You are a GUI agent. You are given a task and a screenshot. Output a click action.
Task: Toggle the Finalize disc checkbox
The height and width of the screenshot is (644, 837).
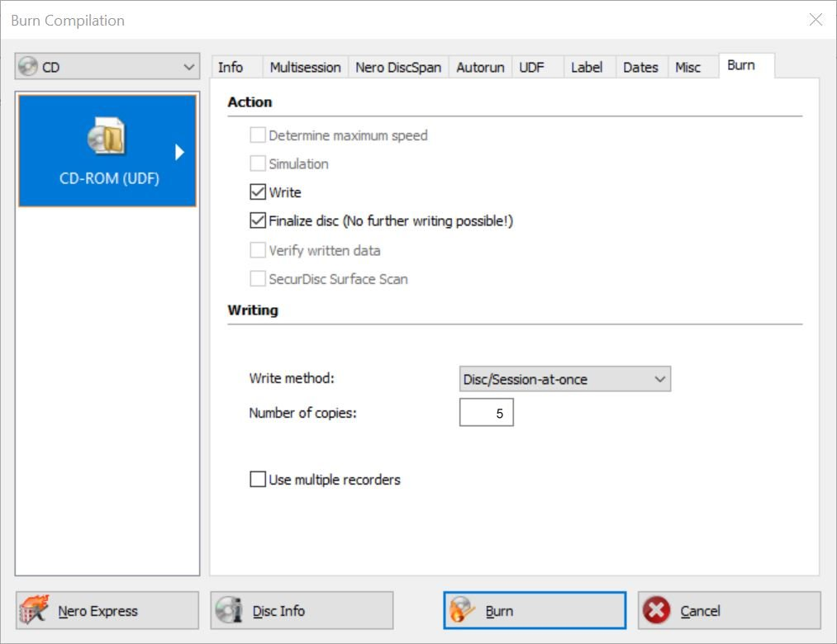point(258,221)
